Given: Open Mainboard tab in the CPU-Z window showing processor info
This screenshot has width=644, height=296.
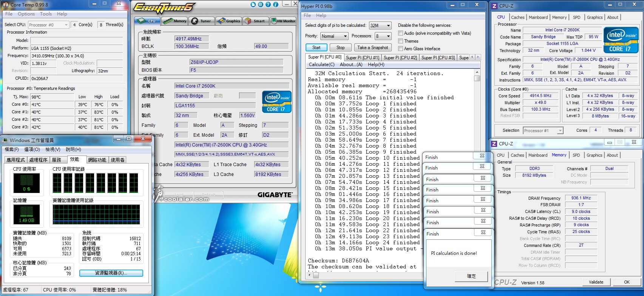Looking at the screenshot, I should point(538,17).
